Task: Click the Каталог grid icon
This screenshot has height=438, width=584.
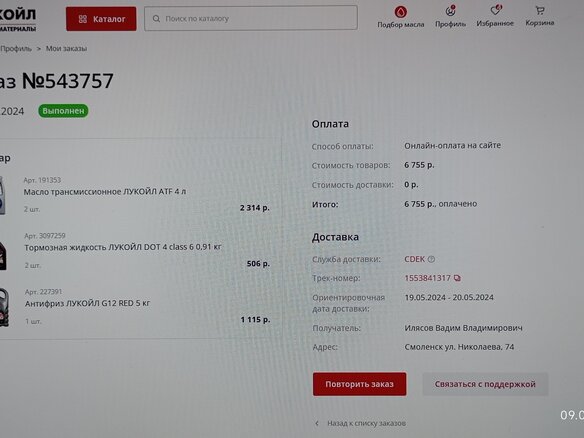Action: point(83,19)
